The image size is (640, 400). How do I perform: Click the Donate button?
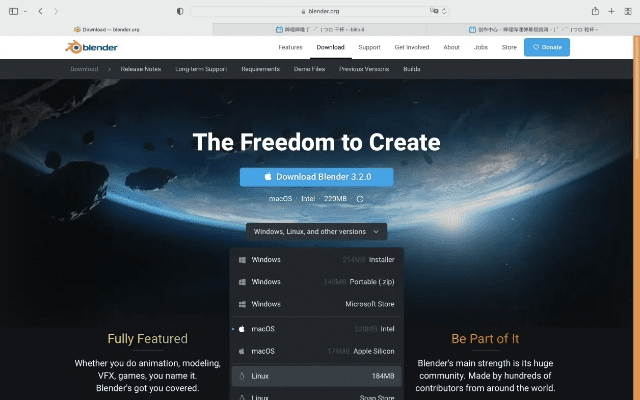pyautogui.click(x=547, y=47)
